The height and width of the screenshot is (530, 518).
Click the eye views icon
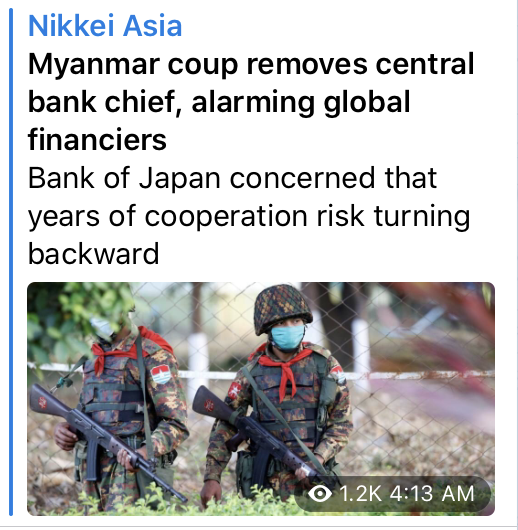click(320, 494)
